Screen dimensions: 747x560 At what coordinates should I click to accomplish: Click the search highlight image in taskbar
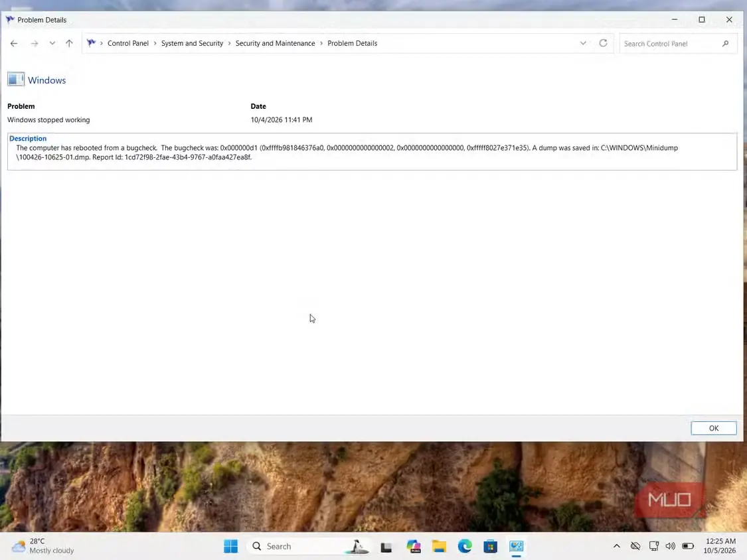tap(357, 546)
